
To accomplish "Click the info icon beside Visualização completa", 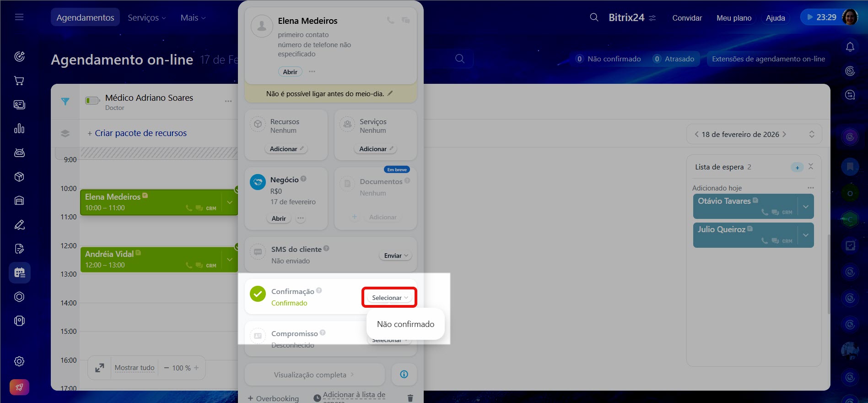I will pyautogui.click(x=404, y=375).
